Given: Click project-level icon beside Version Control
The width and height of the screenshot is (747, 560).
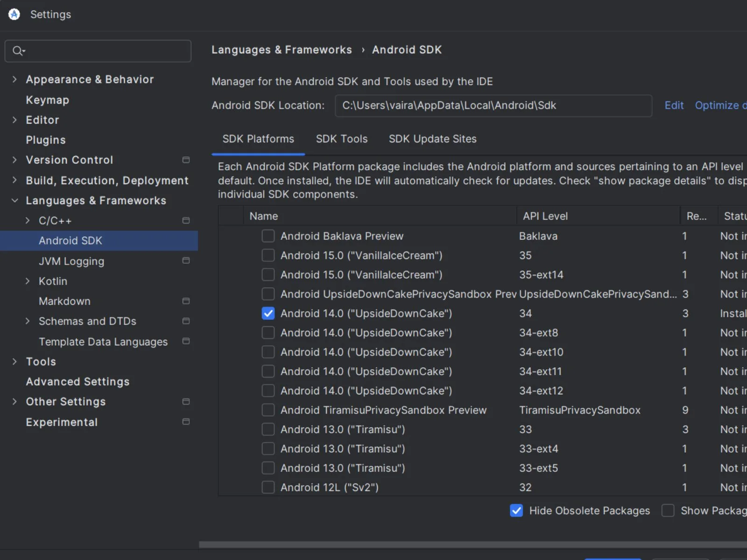Looking at the screenshot, I should [186, 160].
